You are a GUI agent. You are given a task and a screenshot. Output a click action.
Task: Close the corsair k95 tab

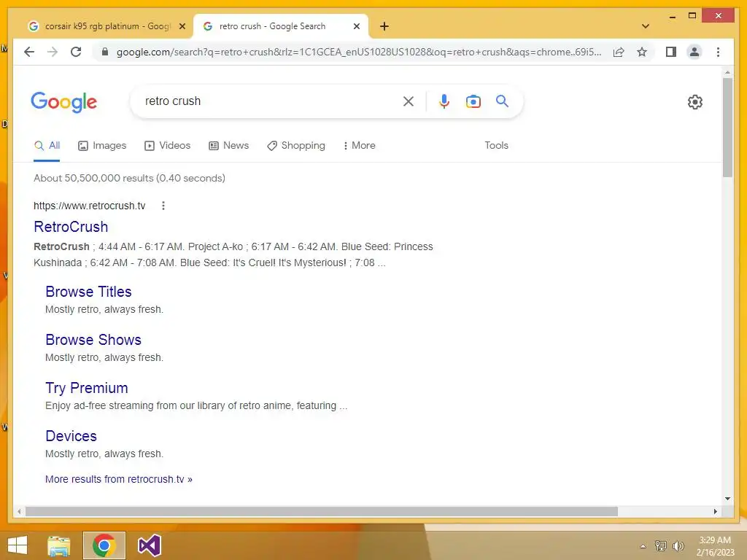(x=182, y=26)
